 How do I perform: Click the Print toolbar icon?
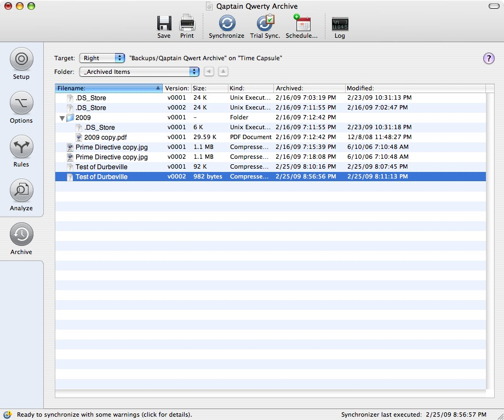click(187, 23)
